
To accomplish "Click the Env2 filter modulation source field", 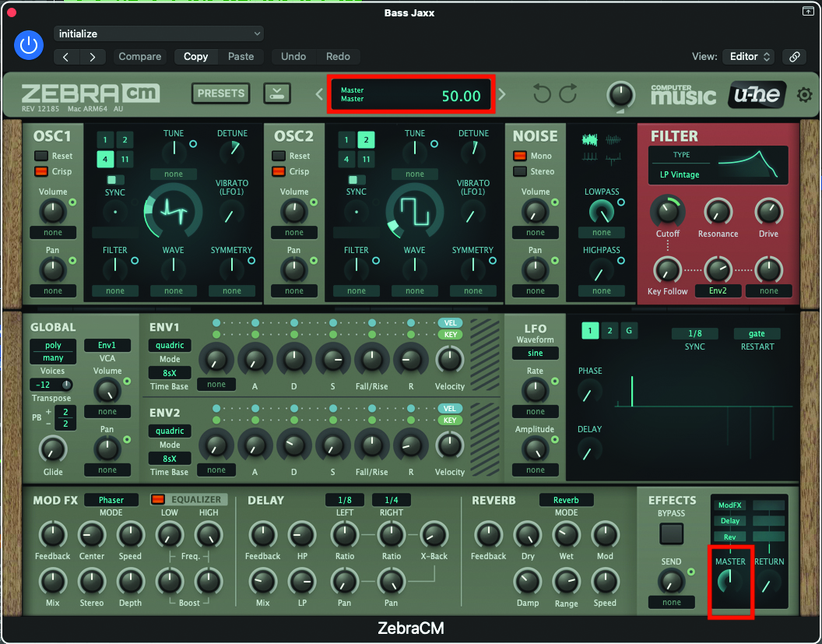I will (718, 290).
